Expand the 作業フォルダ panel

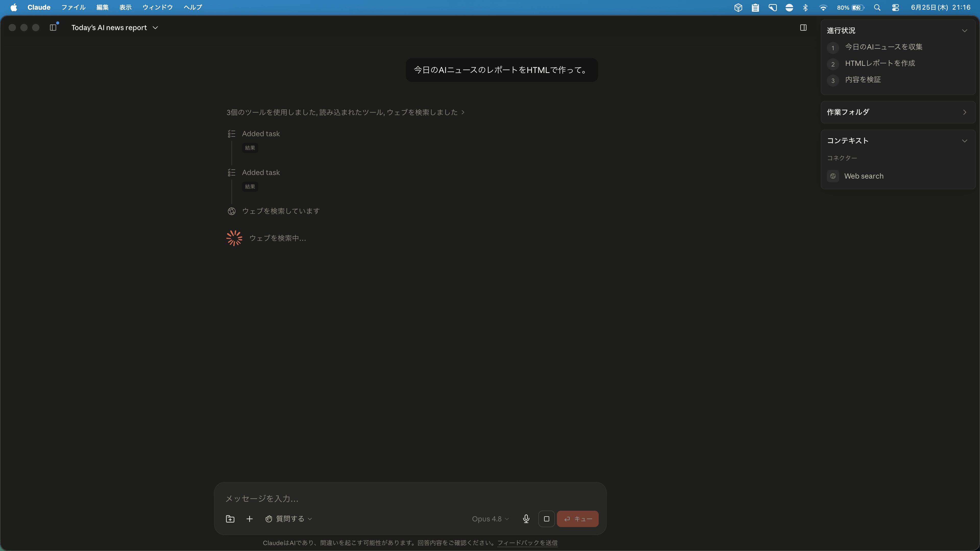[898, 112]
